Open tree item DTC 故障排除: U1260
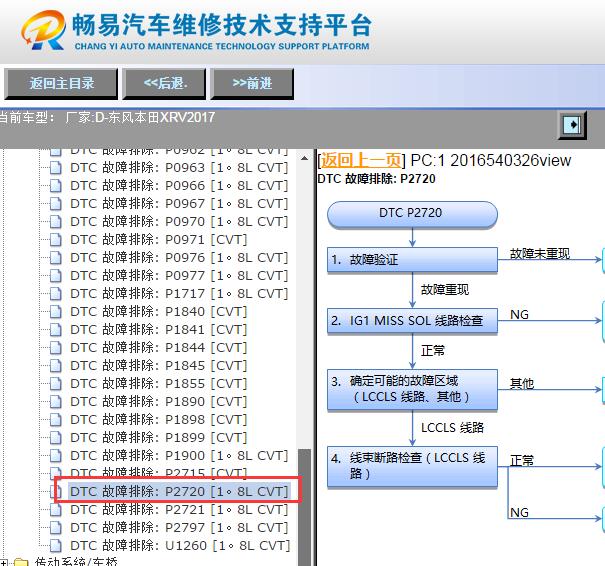605x566 pixels. coord(180,546)
